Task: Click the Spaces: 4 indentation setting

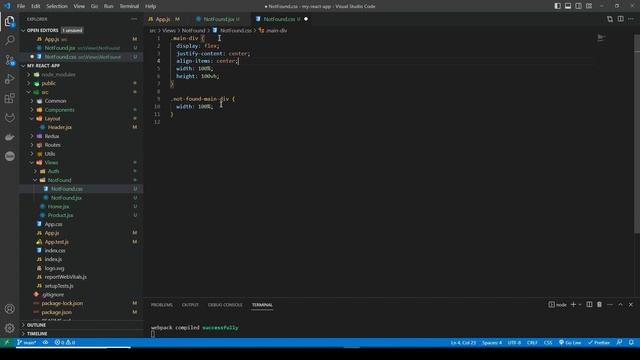Action: pos(492,342)
